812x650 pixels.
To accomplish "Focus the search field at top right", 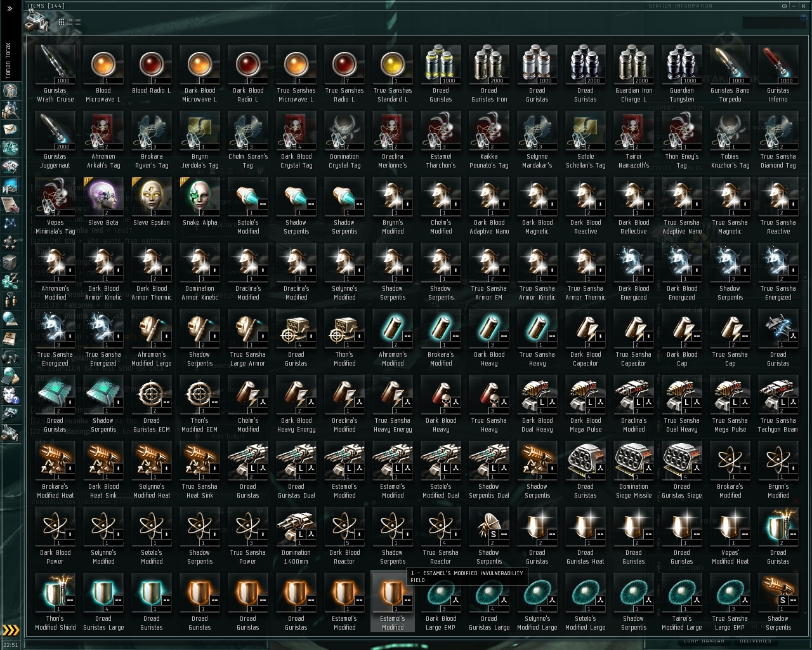I will (774, 23).
